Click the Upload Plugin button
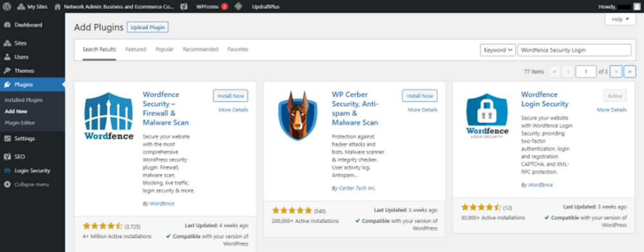 (x=147, y=28)
